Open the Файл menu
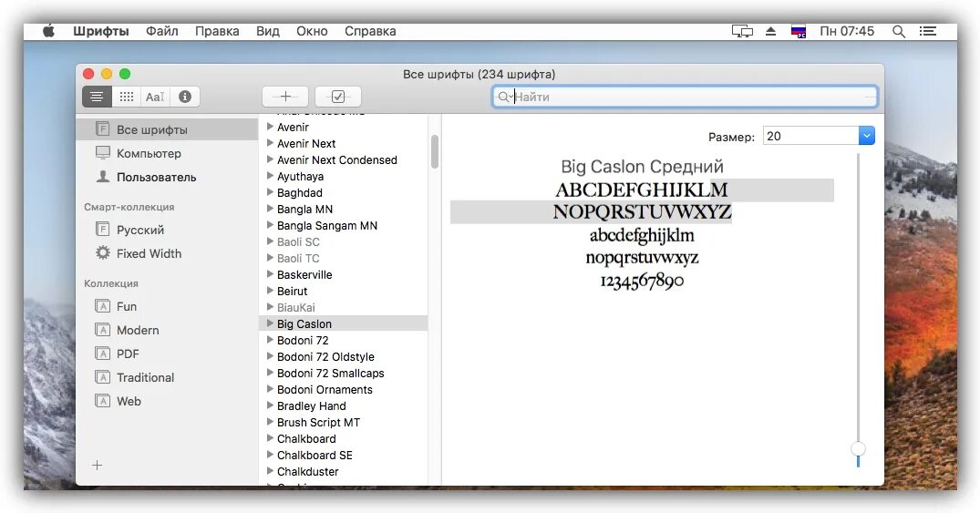The width and height of the screenshot is (980, 513). click(x=162, y=31)
